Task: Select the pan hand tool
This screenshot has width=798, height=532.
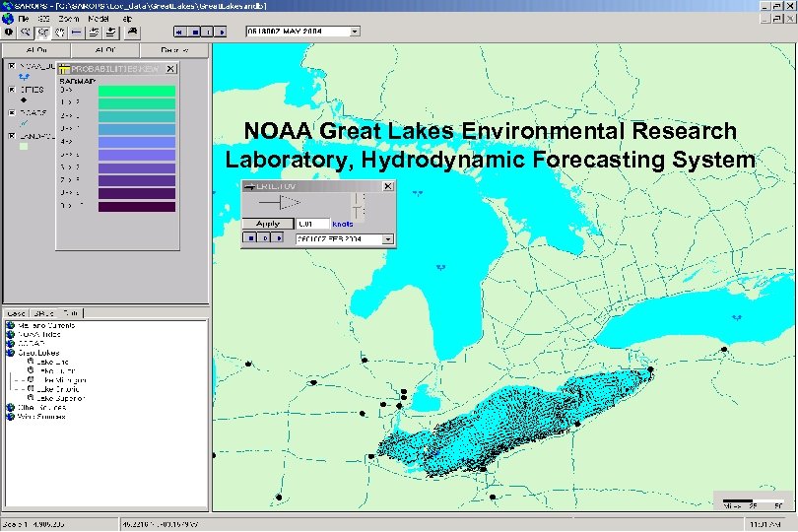Action: click(x=60, y=32)
